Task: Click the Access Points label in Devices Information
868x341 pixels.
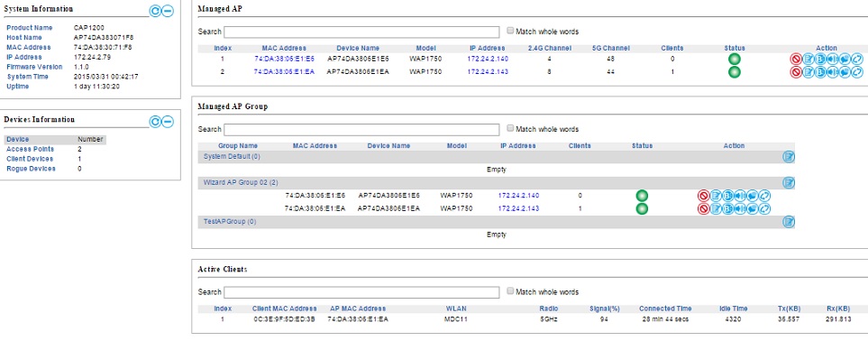Action: tap(30, 149)
